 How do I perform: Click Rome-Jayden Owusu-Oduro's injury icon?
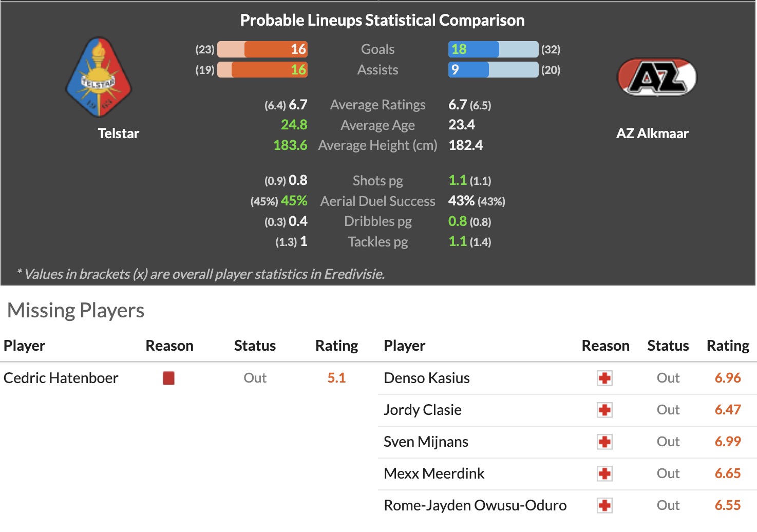[x=604, y=506]
